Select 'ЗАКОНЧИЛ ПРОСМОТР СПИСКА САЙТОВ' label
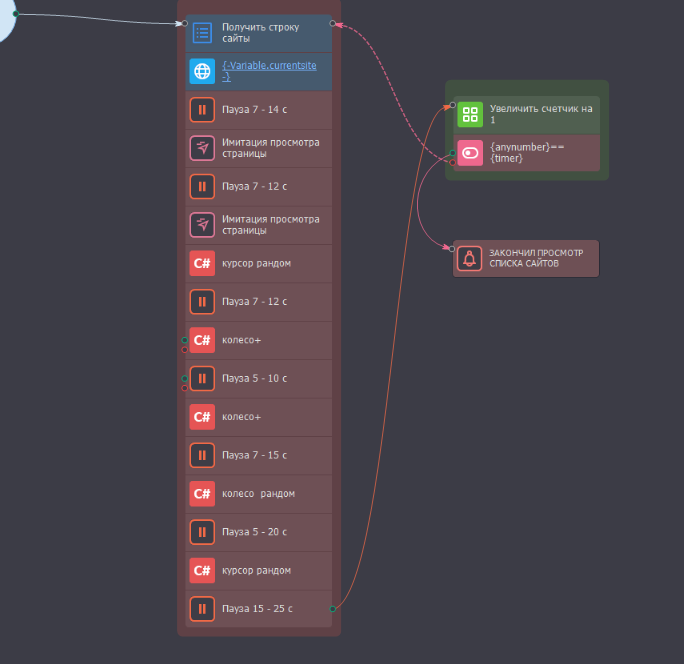The height and width of the screenshot is (664, 684). [x=536, y=258]
